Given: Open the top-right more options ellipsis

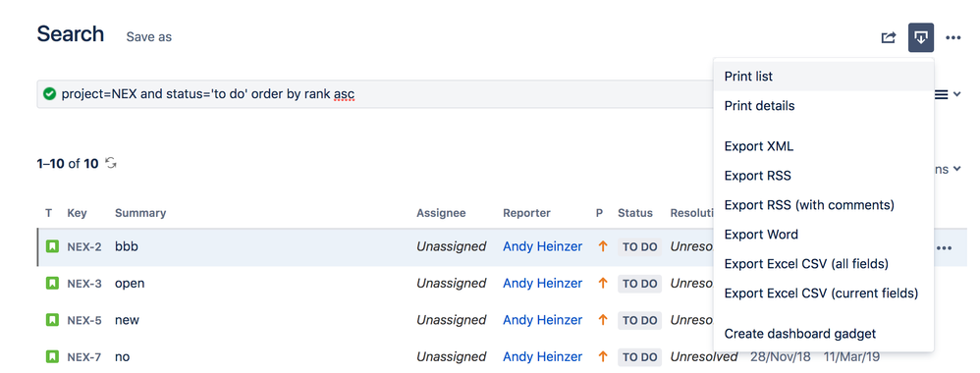Looking at the screenshot, I should click(x=953, y=38).
